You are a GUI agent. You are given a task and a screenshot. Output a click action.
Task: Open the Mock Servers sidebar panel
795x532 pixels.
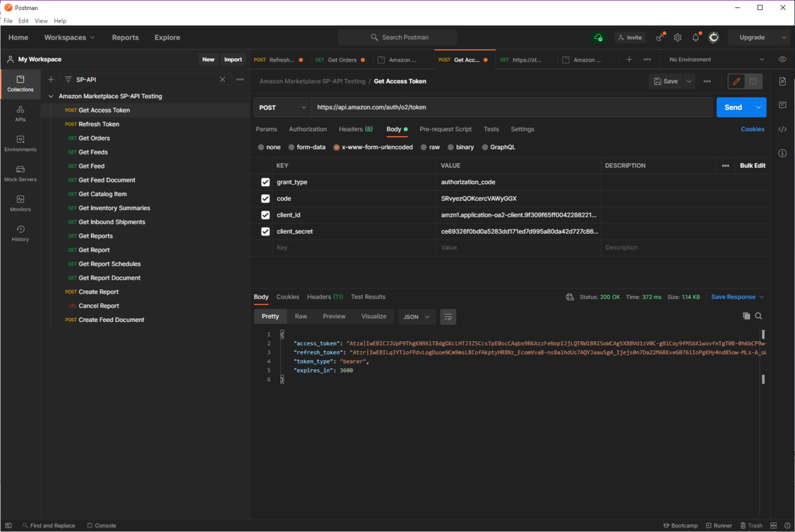tap(20, 174)
